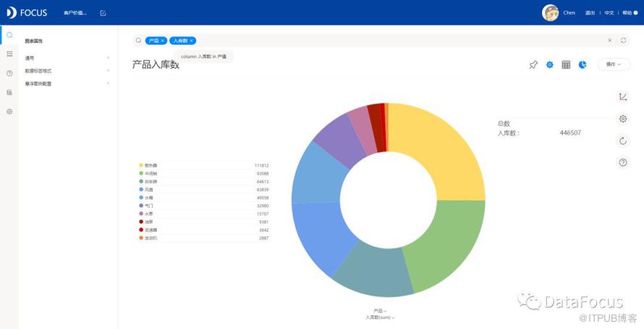
Task: Click the FOCUS logo
Action: [27, 13]
